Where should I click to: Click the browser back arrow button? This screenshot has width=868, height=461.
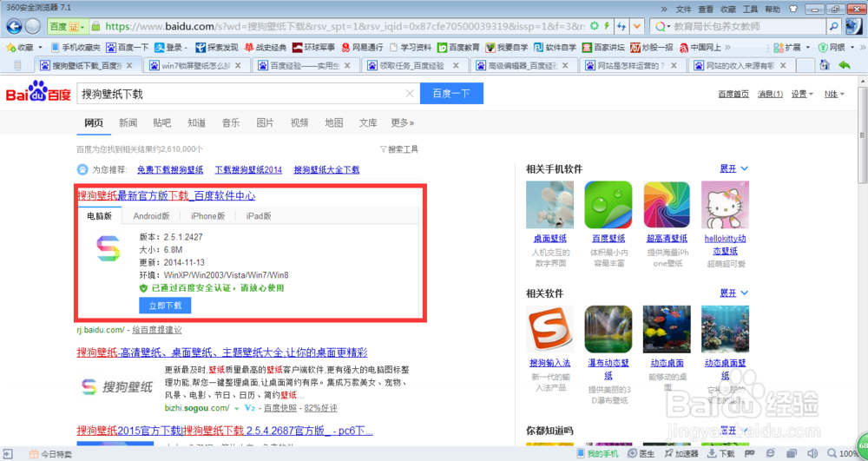click(x=14, y=26)
